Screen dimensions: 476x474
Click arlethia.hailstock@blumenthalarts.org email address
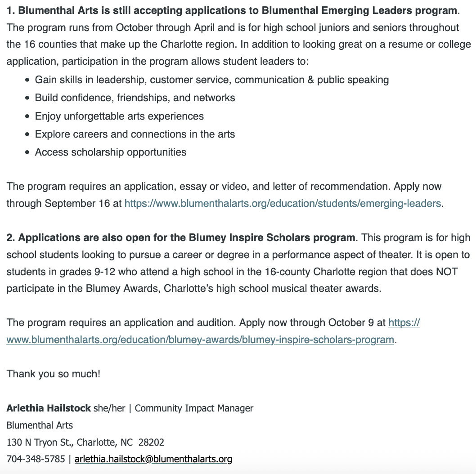tap(153, 459)
